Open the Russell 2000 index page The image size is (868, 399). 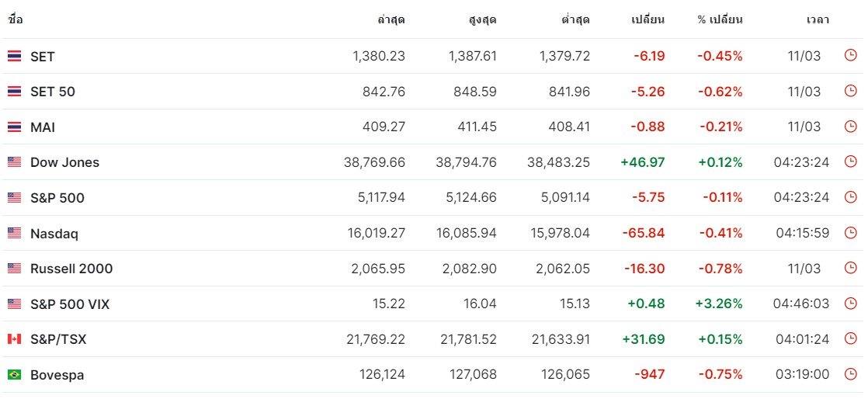[x=71, y=269]
